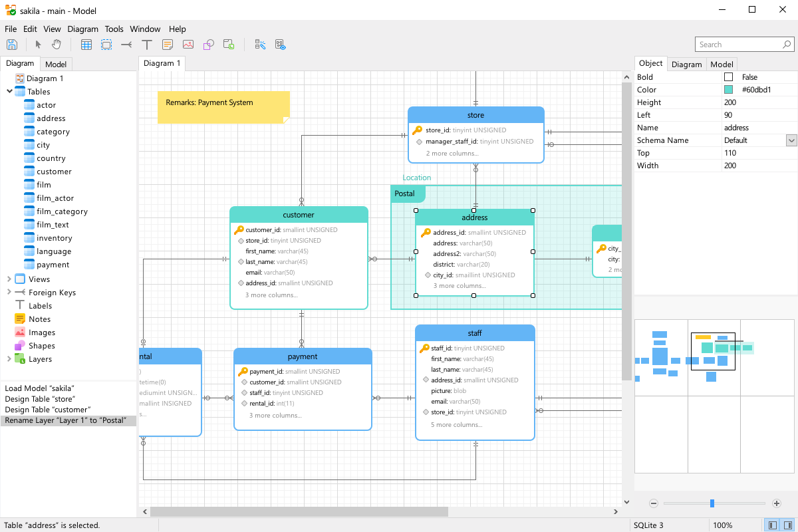
Task: Click history entry Load Model "sakila"
Action: 39,388
